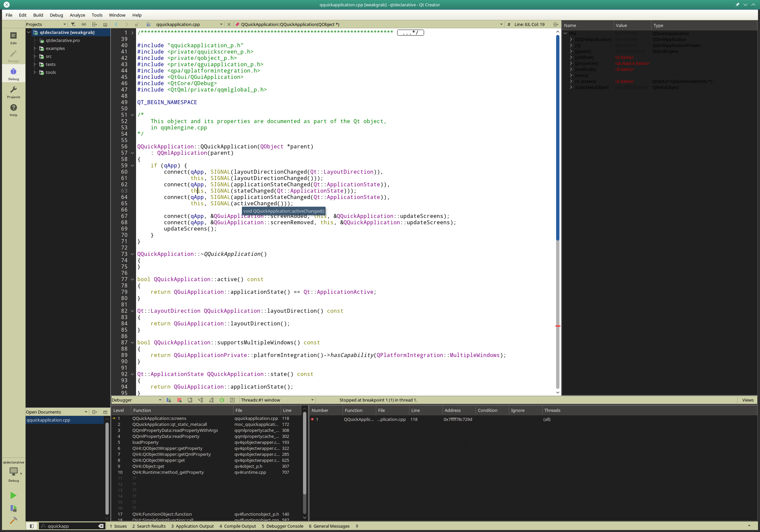Toggle the left sidebar visibility

pos(32,526)
